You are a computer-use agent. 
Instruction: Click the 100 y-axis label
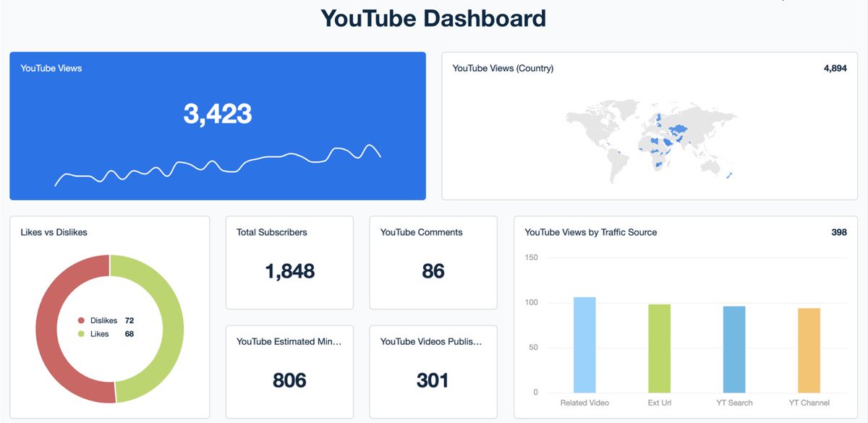tap(532, 302)
